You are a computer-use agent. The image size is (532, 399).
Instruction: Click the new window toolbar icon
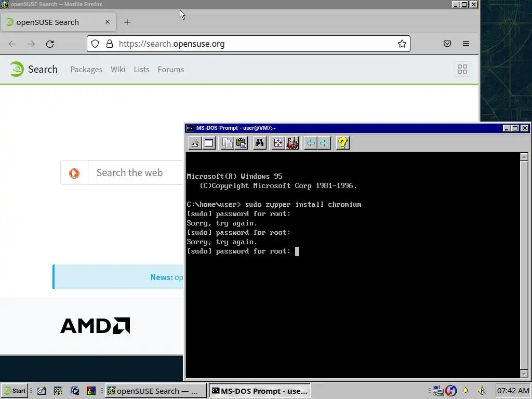pyautogui.click(x=209, y=143)
